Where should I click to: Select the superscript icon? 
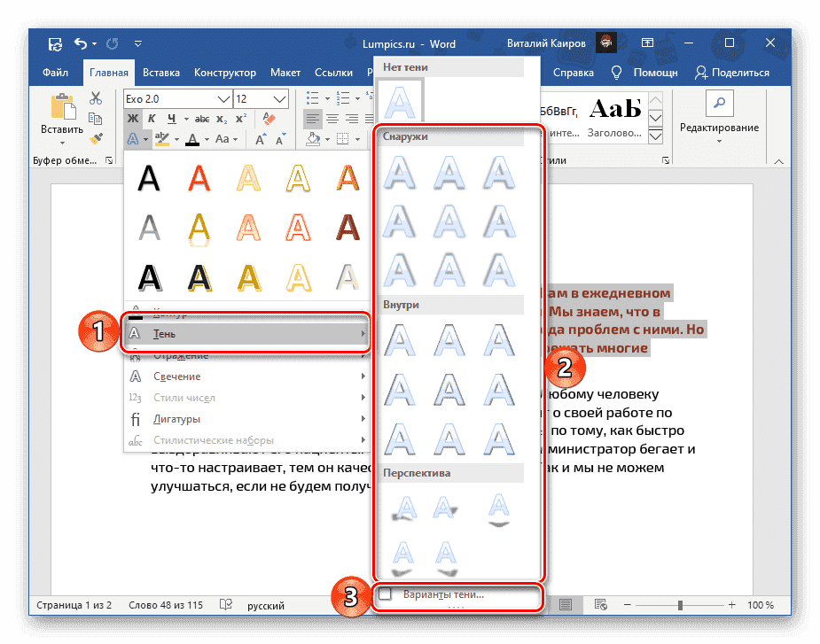[241, 118]
